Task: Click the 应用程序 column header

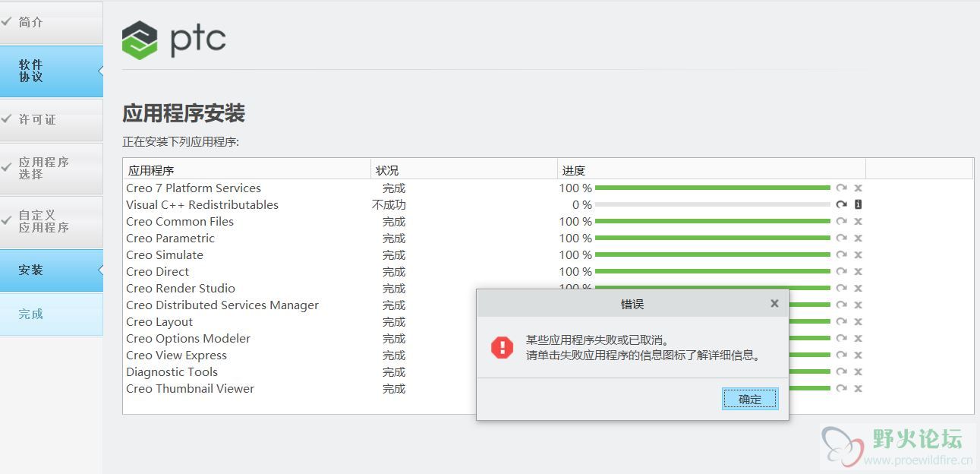Action: 247,170
